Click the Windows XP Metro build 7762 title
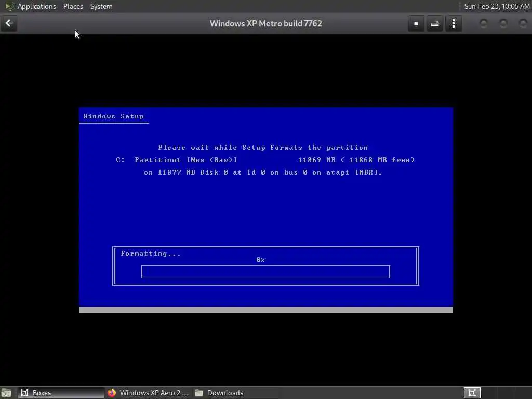The image size is (532, 399). [265, 24]
